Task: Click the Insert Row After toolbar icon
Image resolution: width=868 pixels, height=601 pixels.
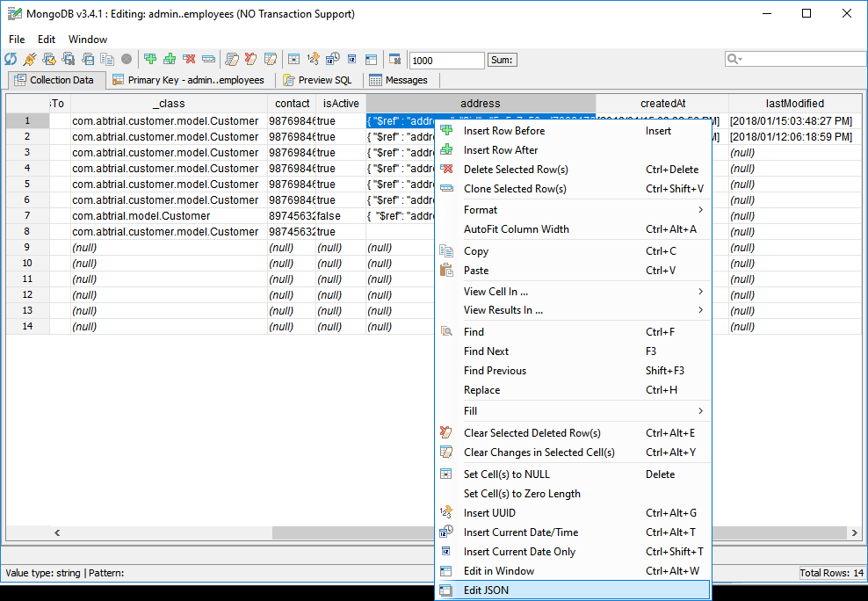Action: [170, 59]
